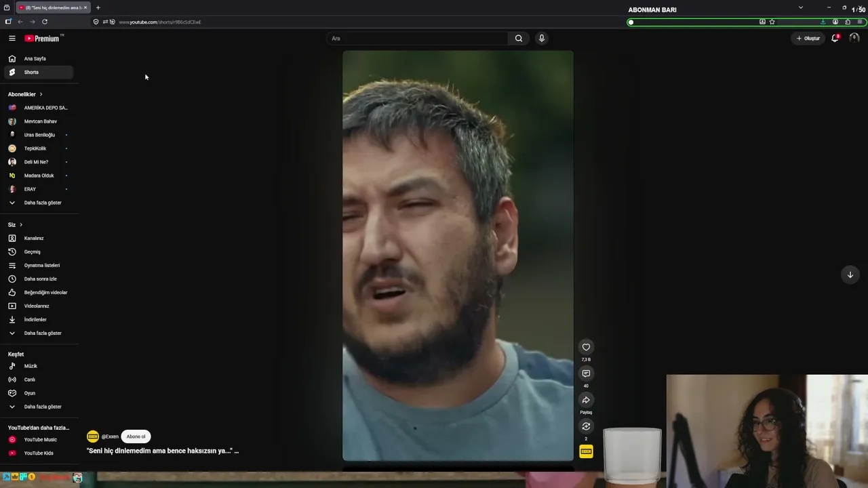
Task: Bookmark this page with star icon
Action: coord(772,22)
